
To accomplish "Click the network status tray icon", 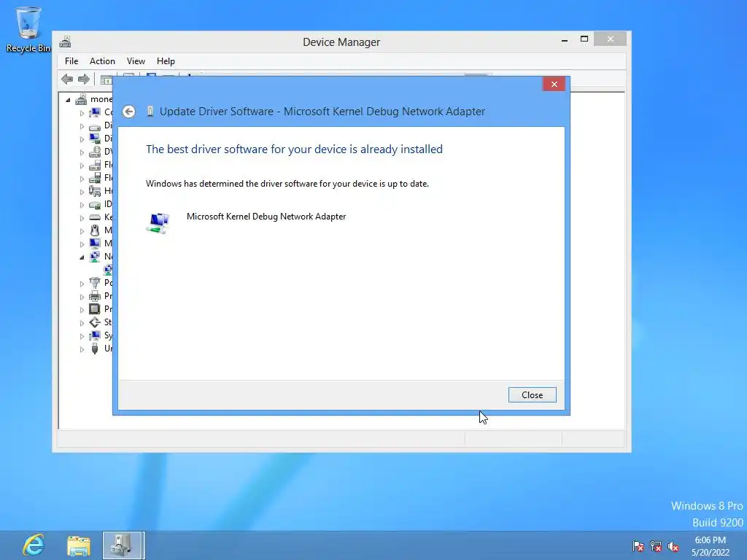I will [x=656, y=546].
